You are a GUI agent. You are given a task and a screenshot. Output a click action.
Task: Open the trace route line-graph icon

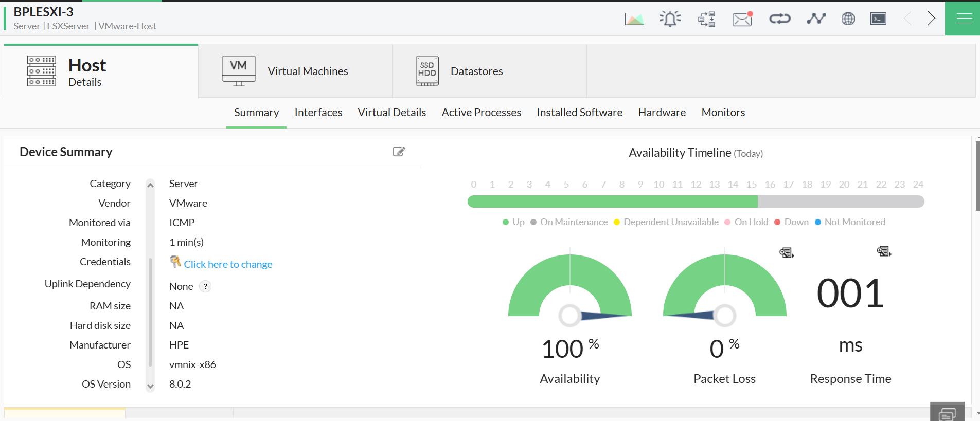tap(816, 19)
